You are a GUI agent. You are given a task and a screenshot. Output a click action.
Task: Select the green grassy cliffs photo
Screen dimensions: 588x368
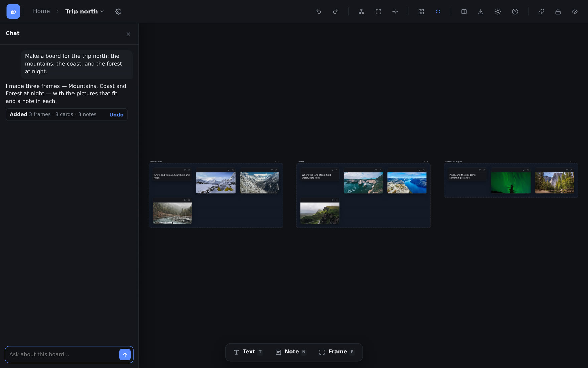coord(320,213)
